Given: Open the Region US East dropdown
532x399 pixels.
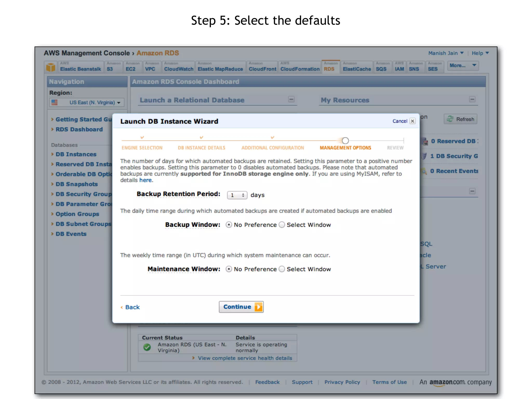Looking at the screenshot, I should pyautogui.click(x=87, y=102).
